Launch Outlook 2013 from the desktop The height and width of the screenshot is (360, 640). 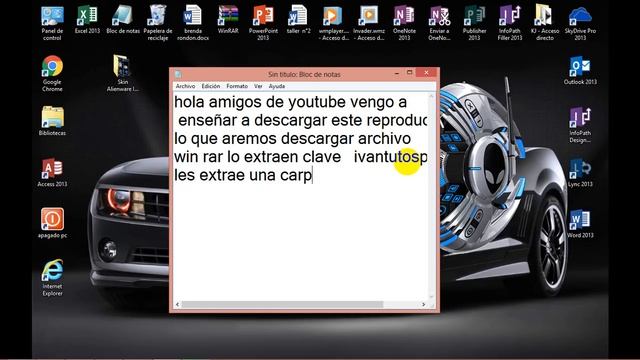[580, 71]
